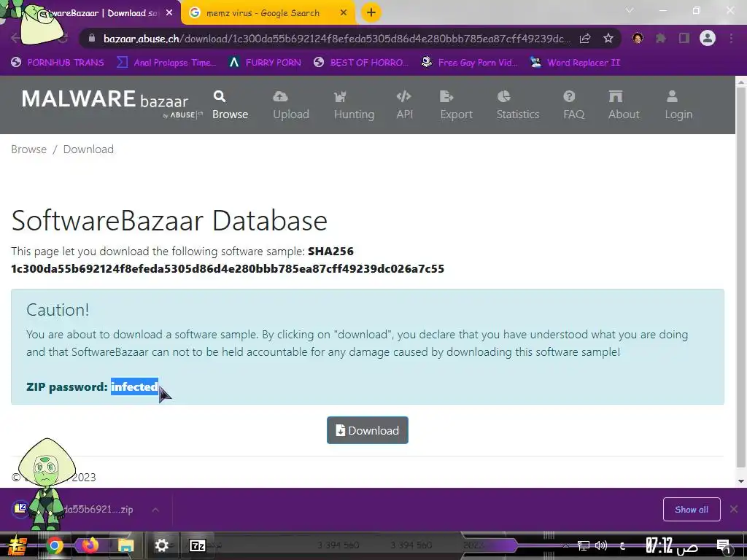
Task: Open the API navigation item
Action: pos(404,105)
